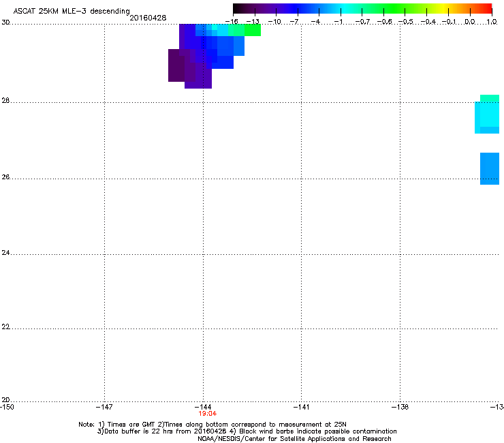The height and width of the screenshot is (443, 504).
Task: Click the latitude axis label 24
Action: click(5, 253)
